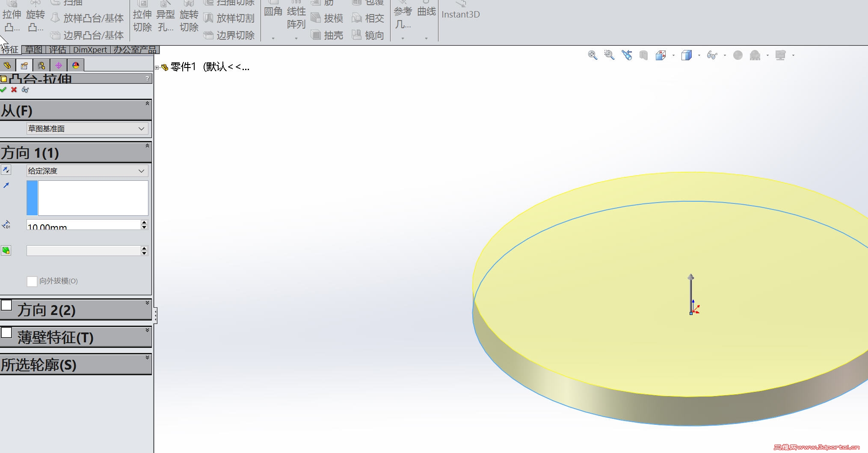Open Display Style dropdown arrow
Screen dimensions: 868x453
coord(699,56)
